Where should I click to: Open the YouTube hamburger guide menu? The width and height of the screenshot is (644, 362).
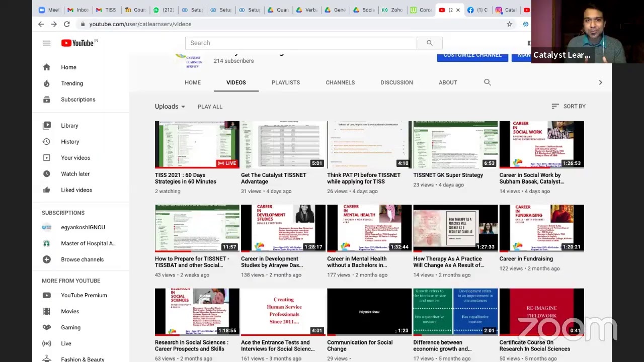(x=47, y=43)
